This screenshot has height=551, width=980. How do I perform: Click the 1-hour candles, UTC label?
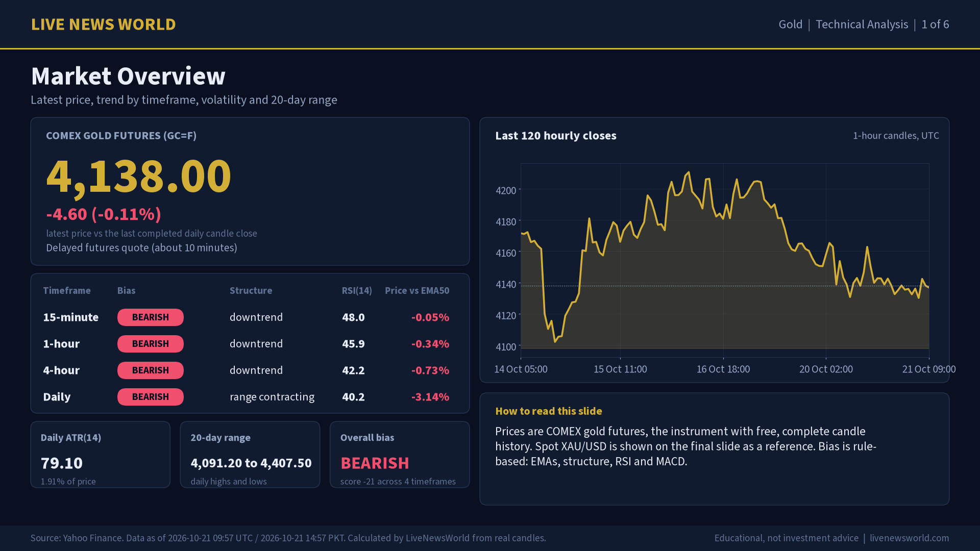pyautogui.click(x=896, y=136)
